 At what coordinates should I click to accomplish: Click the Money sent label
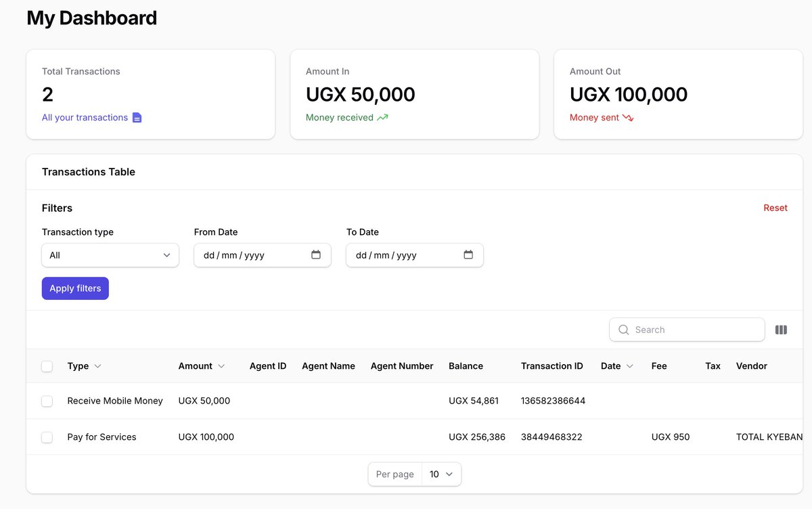[x=594, y=118]
